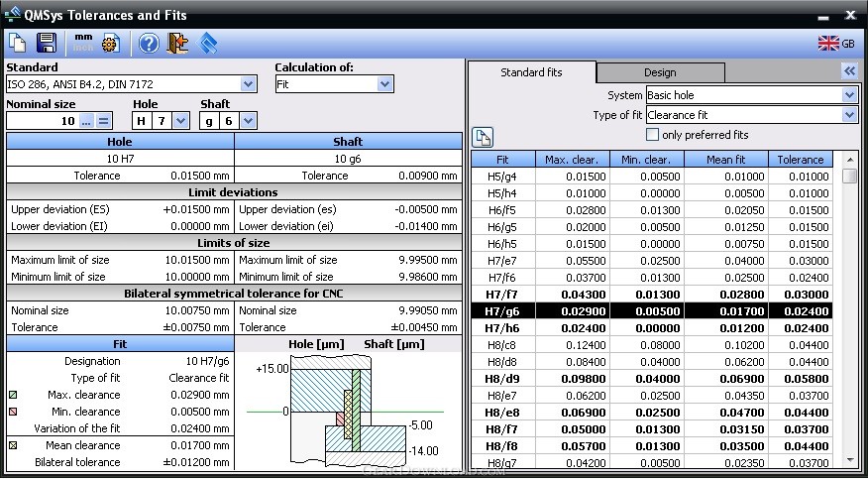This screenshot has width=868, height=479.
Task: Click the copy table icon above Fit list
Action: (483, 137)
